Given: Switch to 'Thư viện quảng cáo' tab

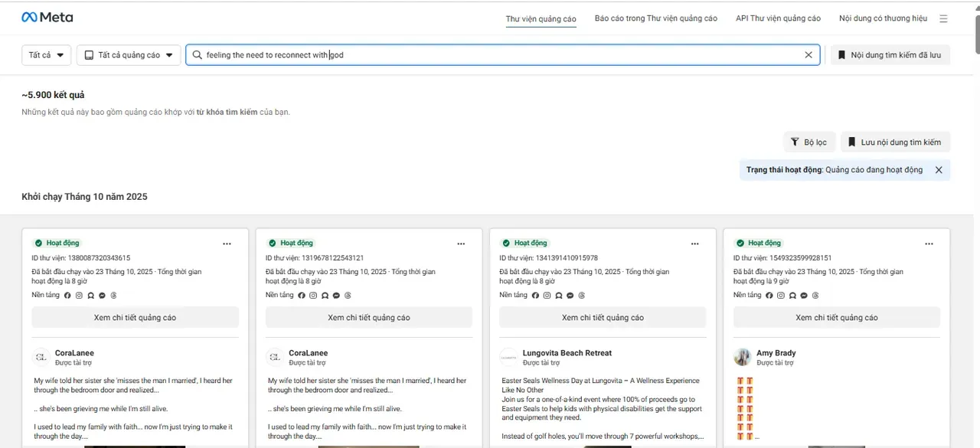Looking at the screenshot, I should pos(541,18).
